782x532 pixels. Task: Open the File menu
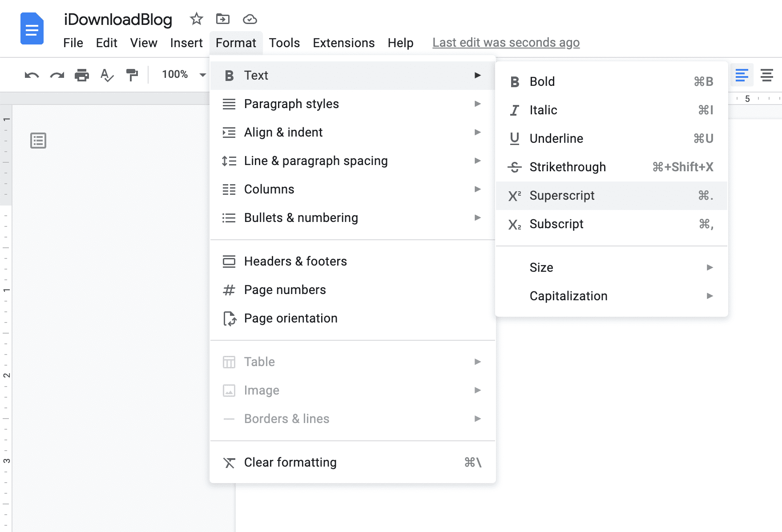[73, 43]
